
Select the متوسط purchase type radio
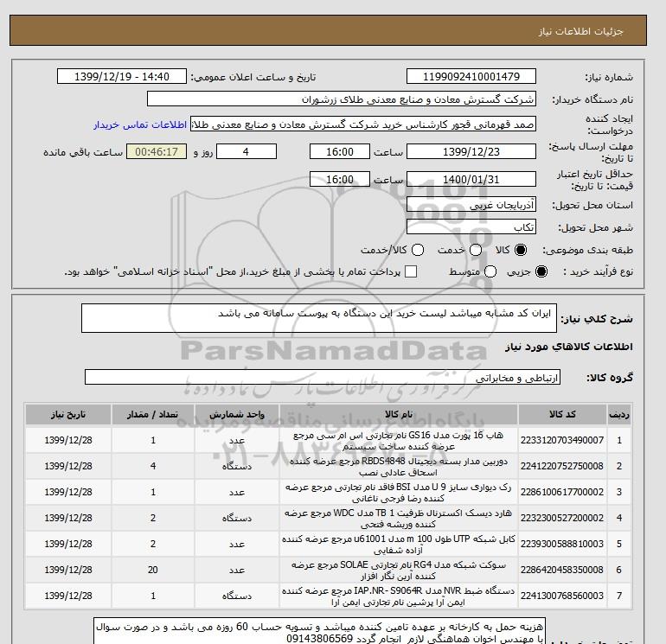tap(490, 271)
